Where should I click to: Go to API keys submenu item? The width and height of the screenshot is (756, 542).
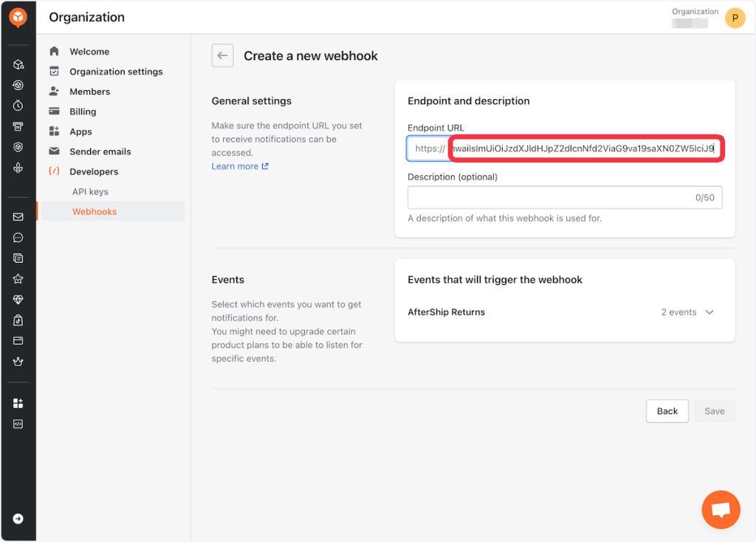coord(90,192)
